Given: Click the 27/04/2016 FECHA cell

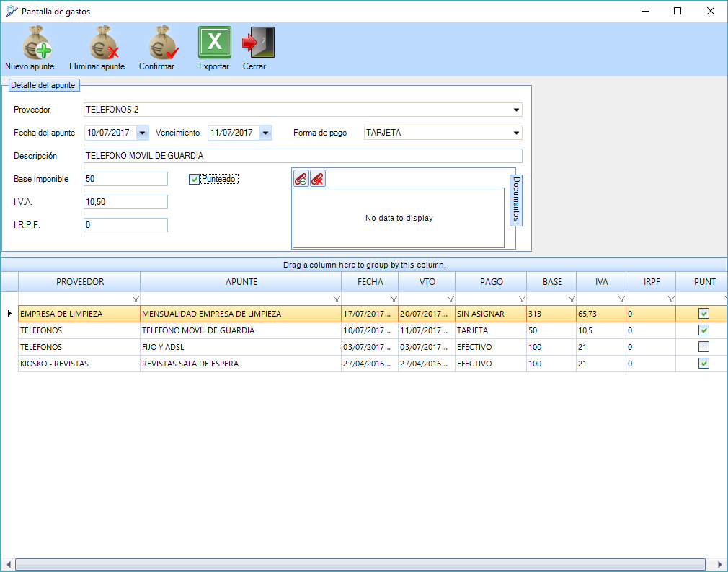Looking at the screenshot, I should (370, 364).
